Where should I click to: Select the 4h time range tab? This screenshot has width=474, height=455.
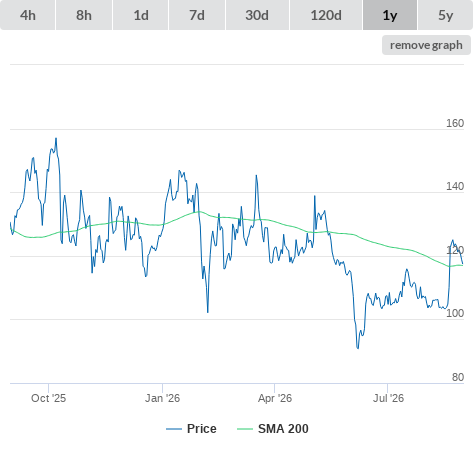[x=28, y=15]
